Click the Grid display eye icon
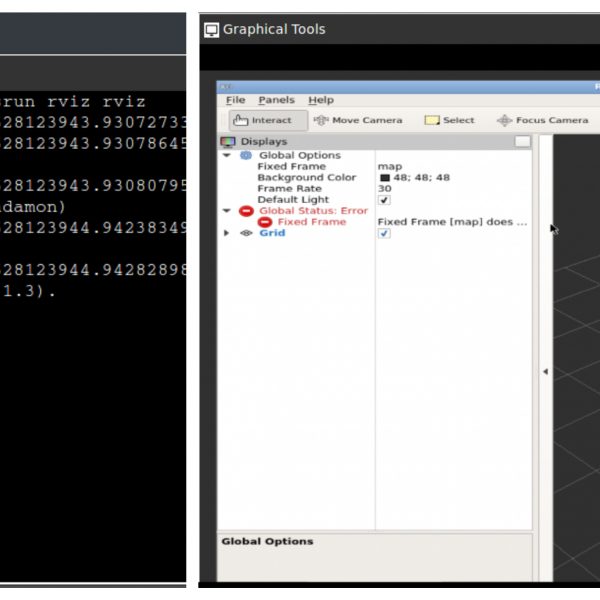 coord(246,233)
